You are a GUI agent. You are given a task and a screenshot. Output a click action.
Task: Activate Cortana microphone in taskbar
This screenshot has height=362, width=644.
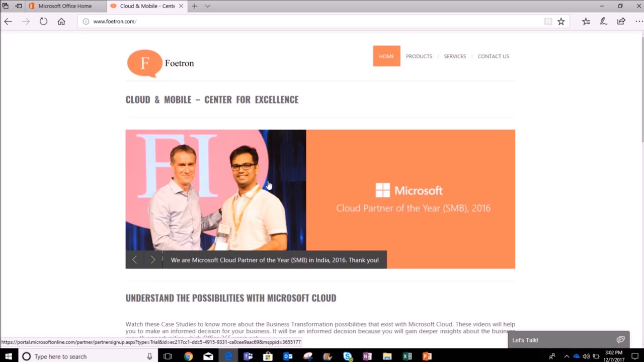[149, 356]
